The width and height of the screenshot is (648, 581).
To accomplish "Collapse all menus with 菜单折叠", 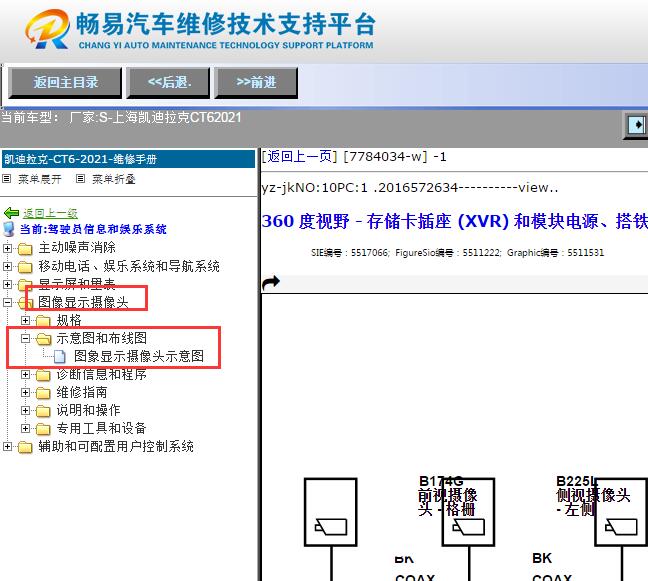I will [114, 179].
